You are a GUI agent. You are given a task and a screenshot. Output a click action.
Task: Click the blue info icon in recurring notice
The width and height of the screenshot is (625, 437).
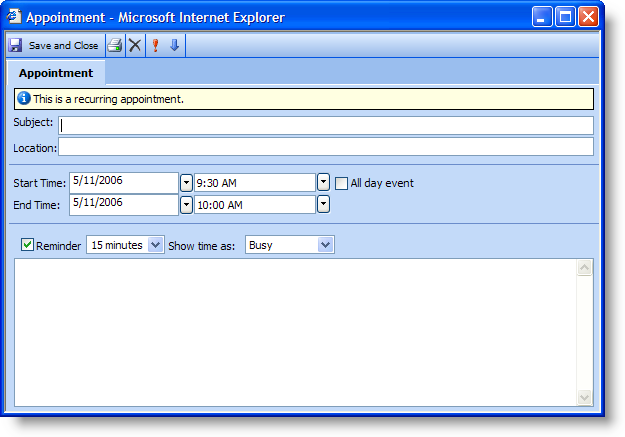(24, 98)
